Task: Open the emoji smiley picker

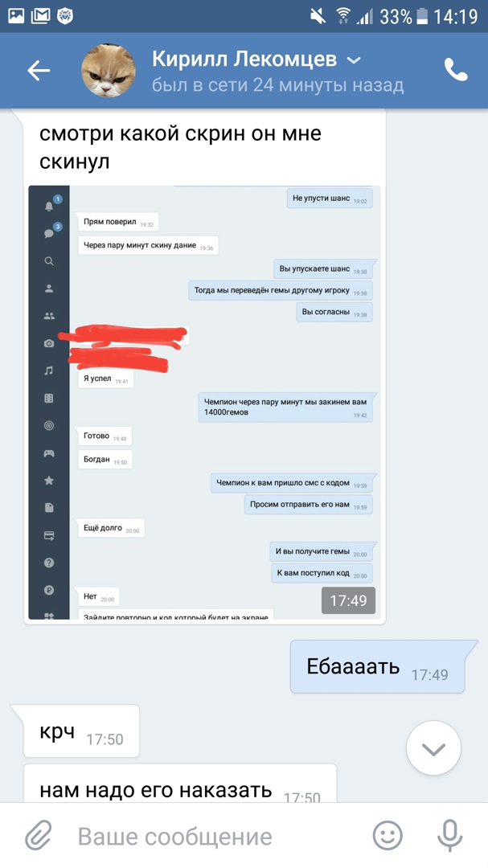Action: click(388, 835)
